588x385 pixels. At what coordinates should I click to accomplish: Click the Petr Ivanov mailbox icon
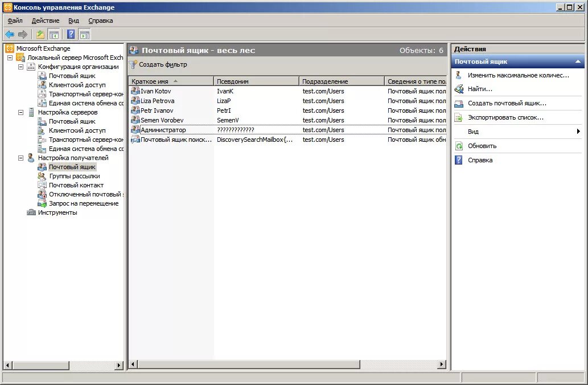[135, 110]
